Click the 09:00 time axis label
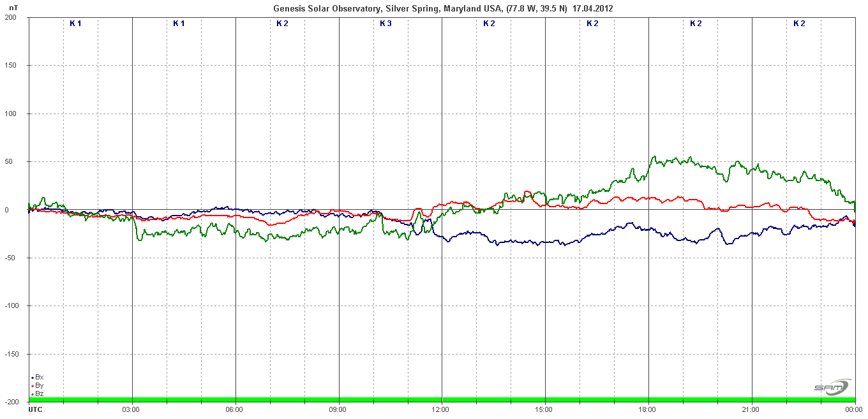The image size is (868, 419). pyautogui.click(x=338, y=409)
